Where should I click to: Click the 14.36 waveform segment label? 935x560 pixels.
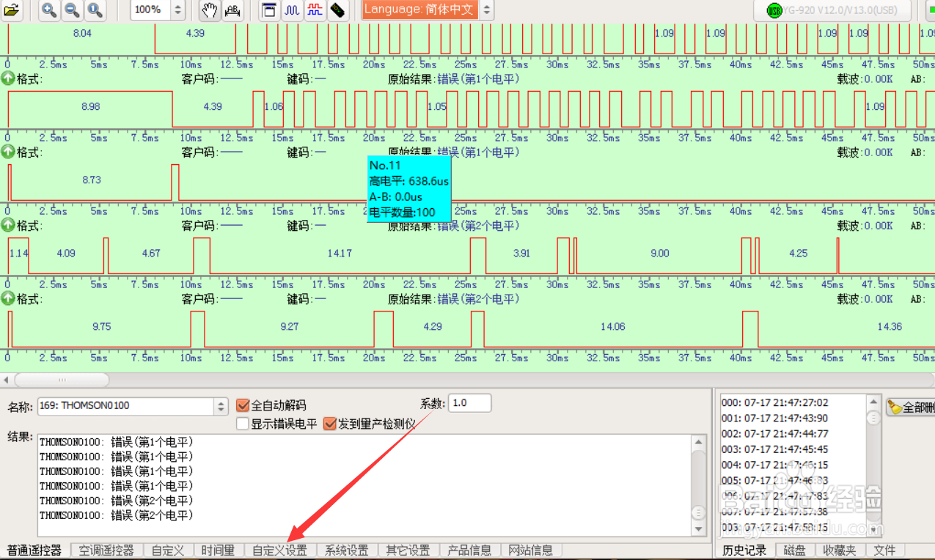click(x=890, y=327)
